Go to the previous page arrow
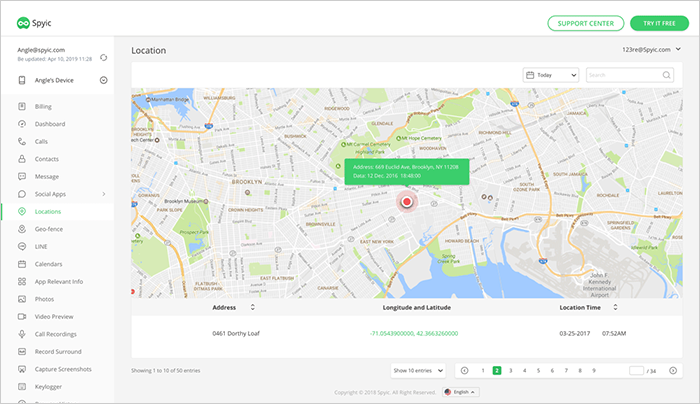The image size is (700, 404). pos(464,371)
